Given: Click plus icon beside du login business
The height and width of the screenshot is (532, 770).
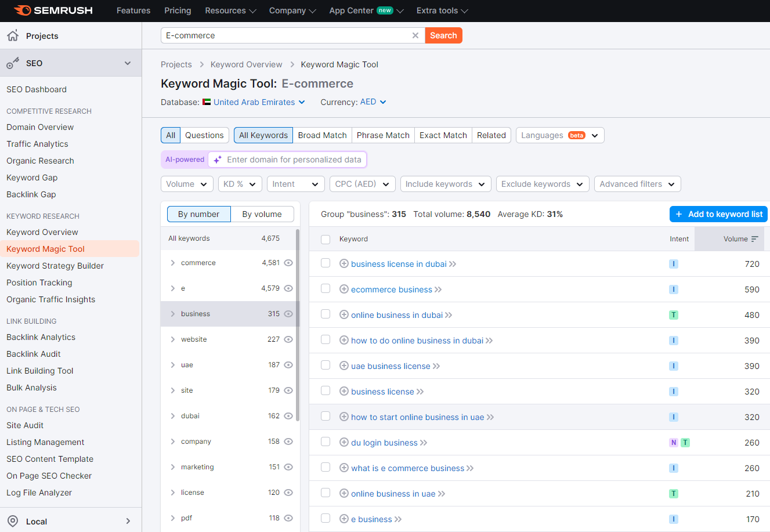Looking at the screenshot, I should [344, 443].
